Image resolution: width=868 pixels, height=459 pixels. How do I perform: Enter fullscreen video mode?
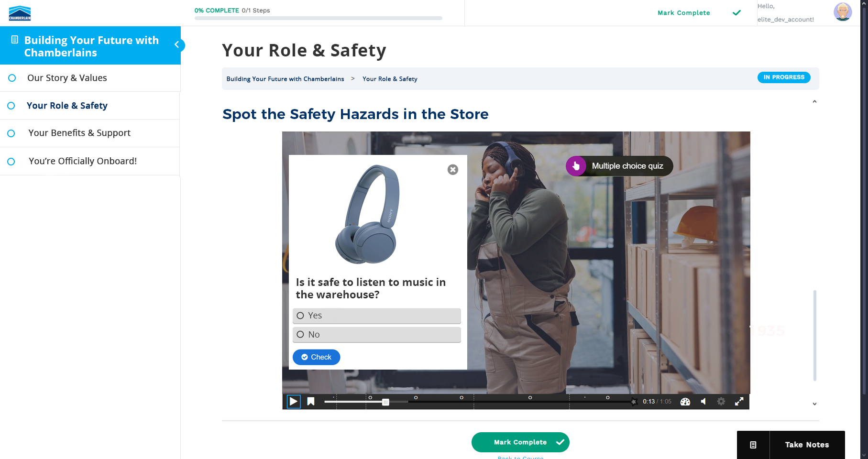pyautogui.click(x=739, y=402)
